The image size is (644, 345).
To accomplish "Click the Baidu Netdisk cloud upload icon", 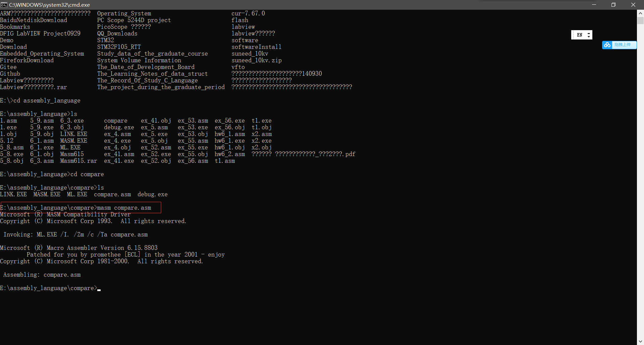I will click(607, 45).
